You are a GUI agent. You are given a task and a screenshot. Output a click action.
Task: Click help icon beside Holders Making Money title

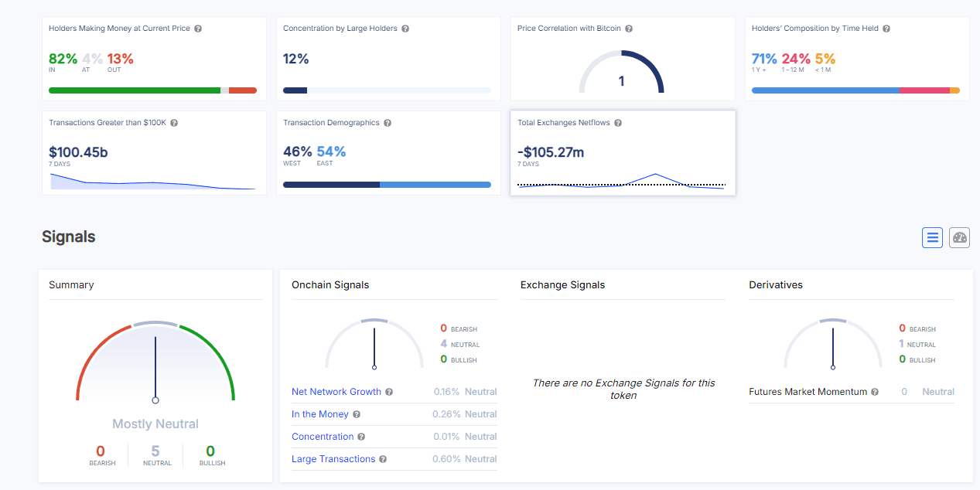[198, 29]
